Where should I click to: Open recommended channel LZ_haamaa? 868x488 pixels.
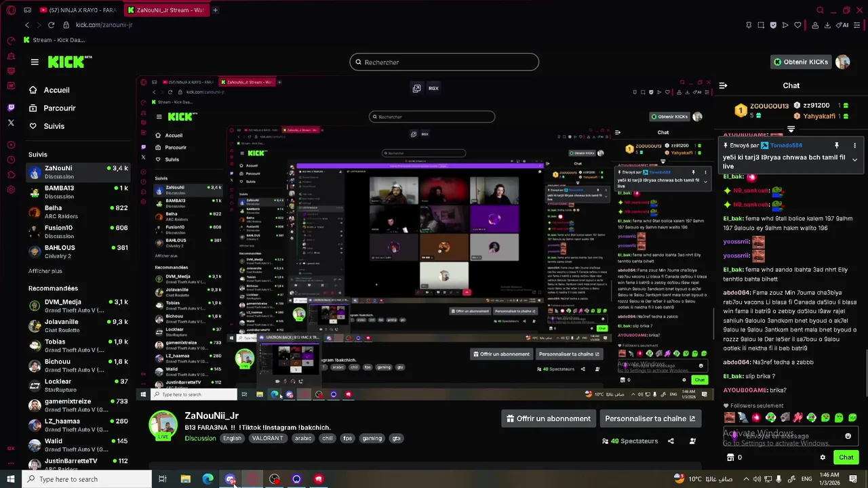pyautogui.click(x=78, y=424)
